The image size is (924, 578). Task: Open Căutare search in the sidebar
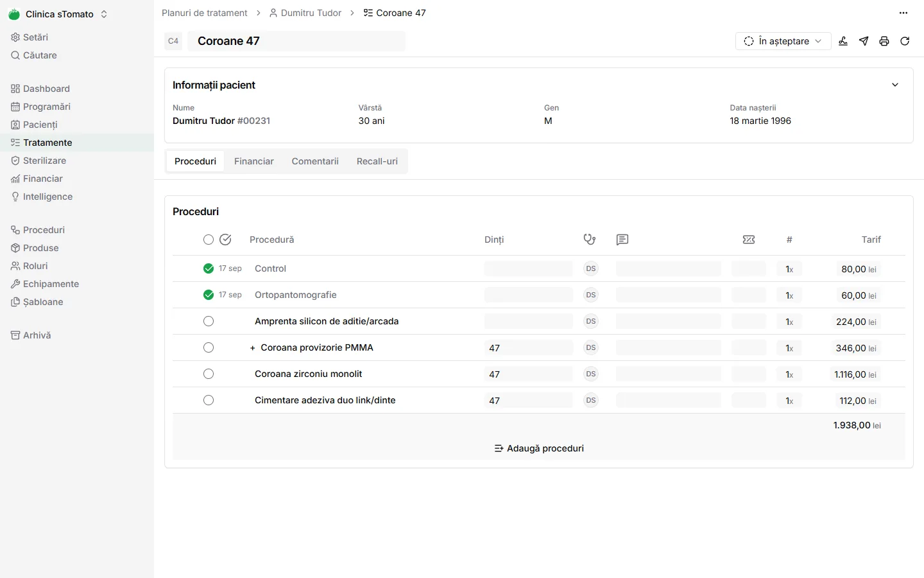(x=34, y=55)
